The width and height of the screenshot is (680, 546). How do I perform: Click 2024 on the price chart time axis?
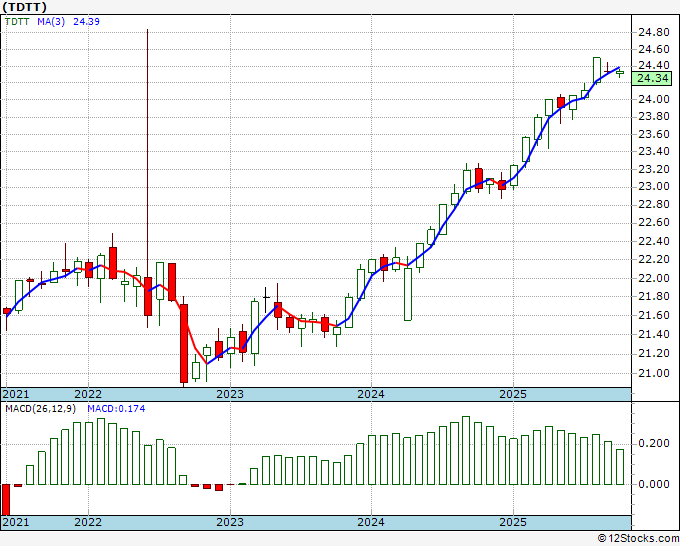tap(371, 394)
